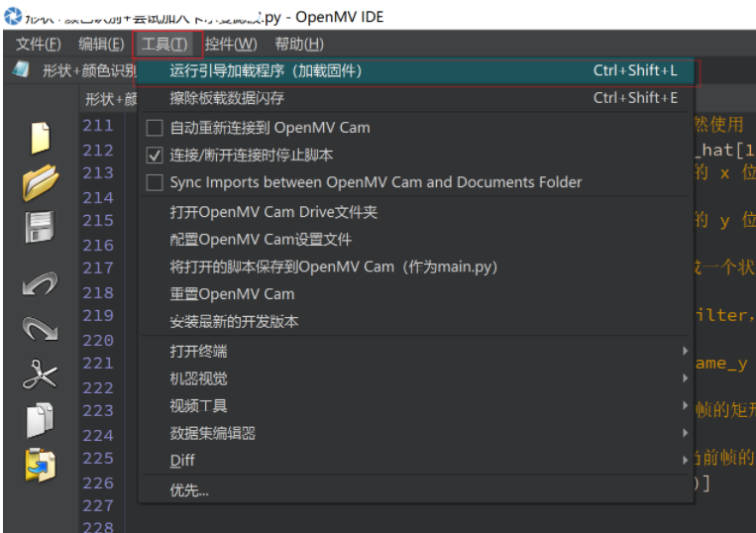
Task: Open the 文件(F) menu
Action: click(39, 45)
